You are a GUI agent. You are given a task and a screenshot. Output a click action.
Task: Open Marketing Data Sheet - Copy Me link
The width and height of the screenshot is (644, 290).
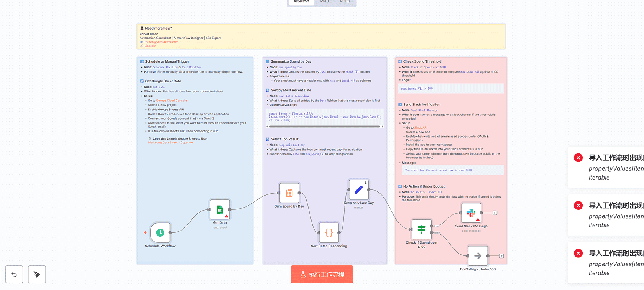coord(170,143)
